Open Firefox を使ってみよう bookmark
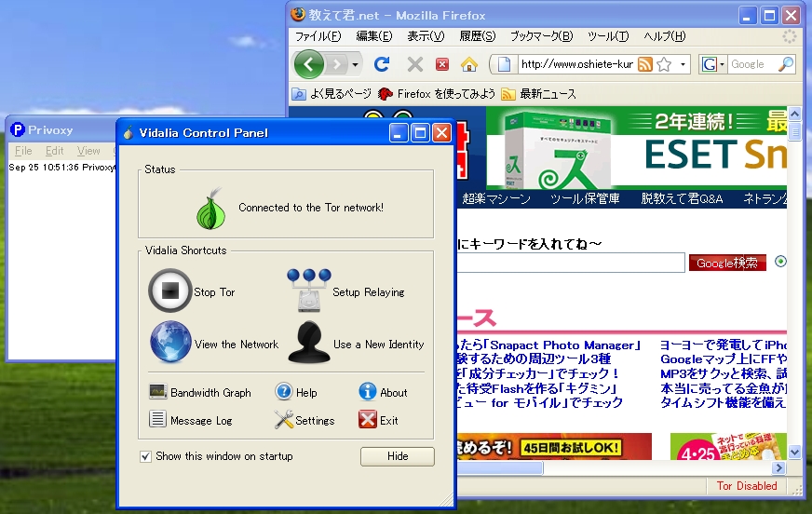812x514 pixels. pos(437,94)
